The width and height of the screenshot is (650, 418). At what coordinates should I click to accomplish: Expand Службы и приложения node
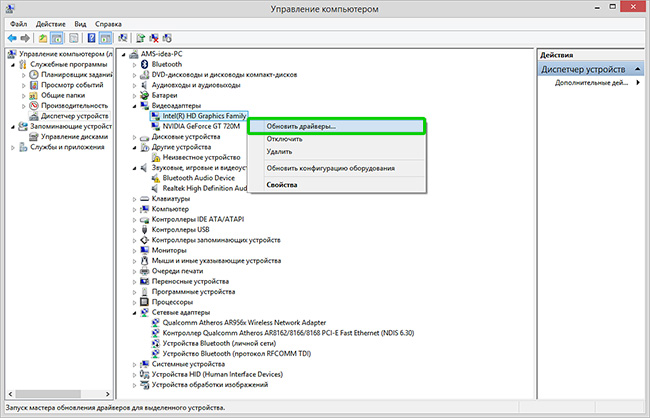tap(13, 148)
